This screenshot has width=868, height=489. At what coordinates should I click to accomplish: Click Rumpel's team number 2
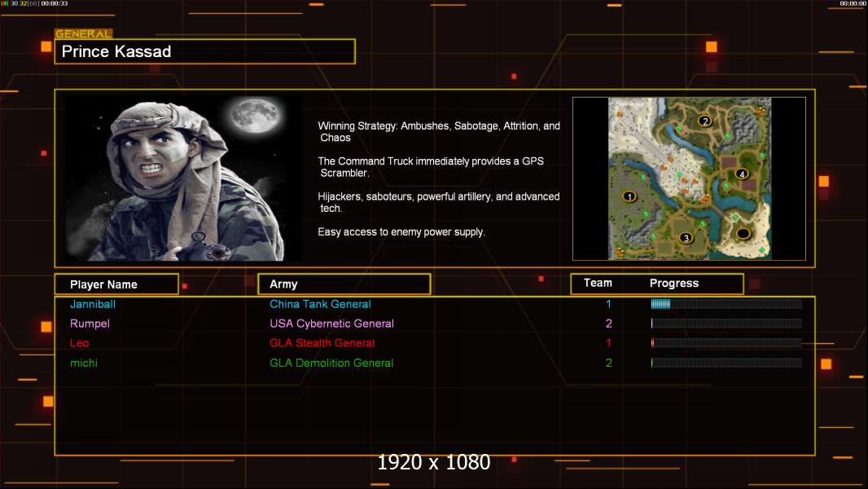pos(608,324)
